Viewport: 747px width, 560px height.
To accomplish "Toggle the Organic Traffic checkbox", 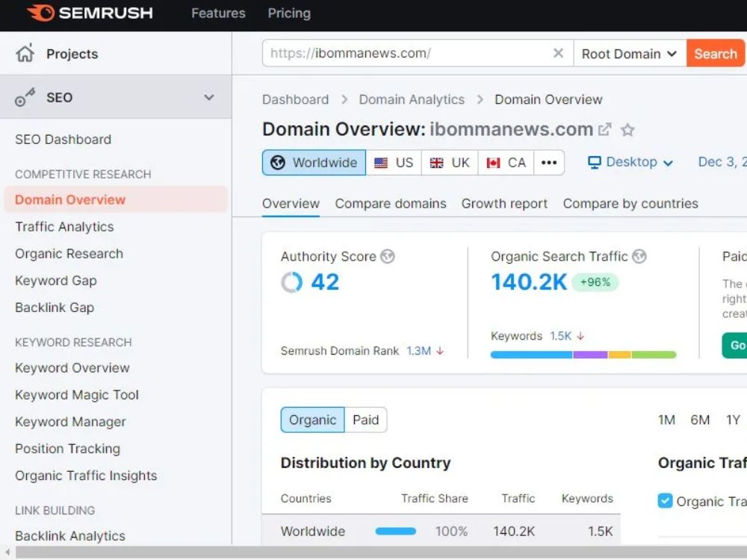I will click(665, 500).
